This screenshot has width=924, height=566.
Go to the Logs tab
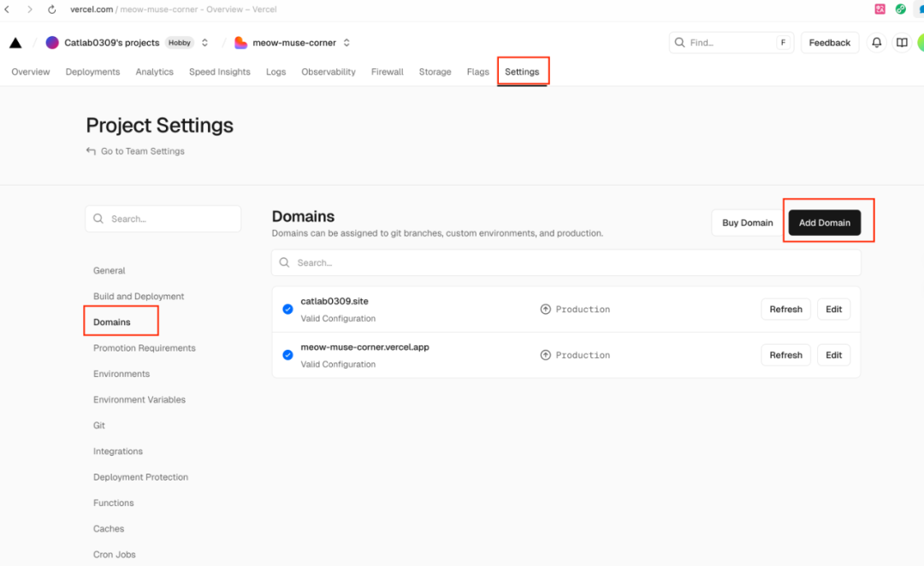click(275, 72)
